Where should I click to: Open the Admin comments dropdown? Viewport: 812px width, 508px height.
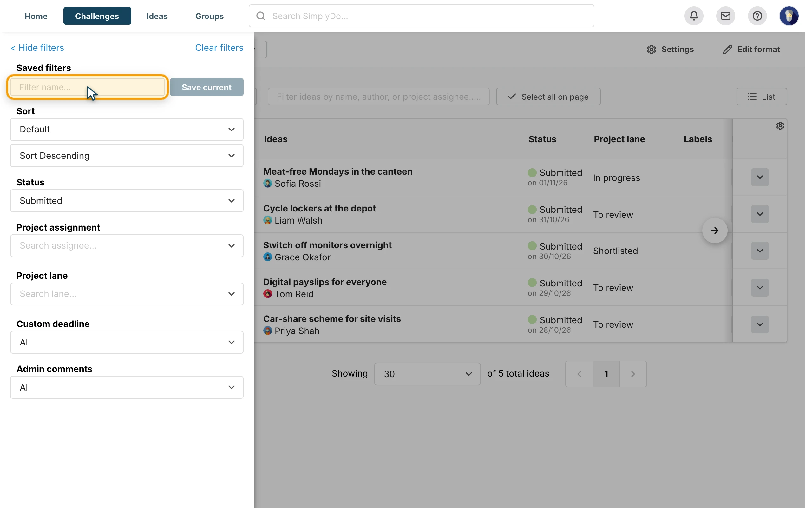[x=127, y=387]
